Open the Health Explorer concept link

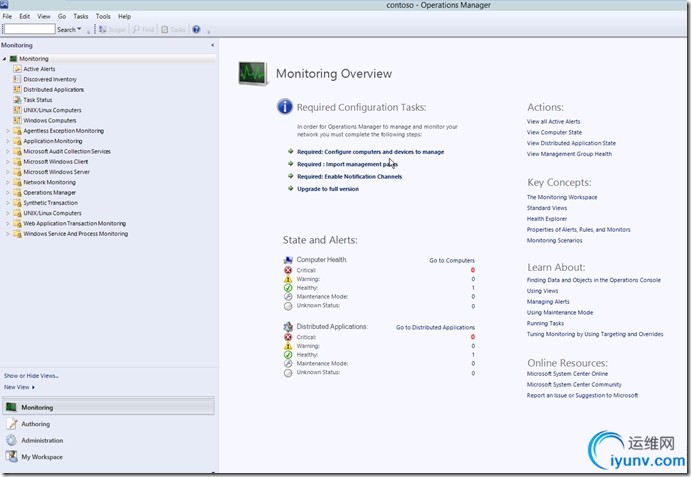[547, 219]
